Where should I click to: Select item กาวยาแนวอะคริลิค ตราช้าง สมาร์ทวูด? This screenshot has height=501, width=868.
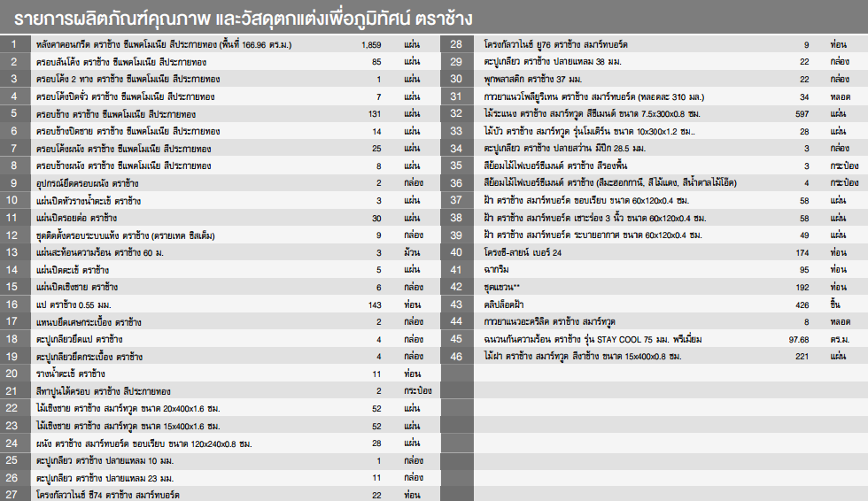[x=549, y=322]
